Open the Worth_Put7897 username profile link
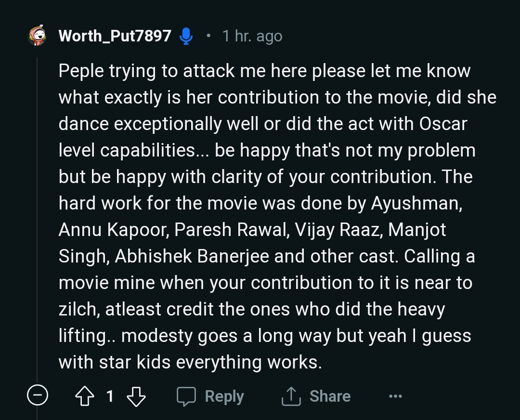The height and width of the screenshot is (420, 520). pos(115,36)
